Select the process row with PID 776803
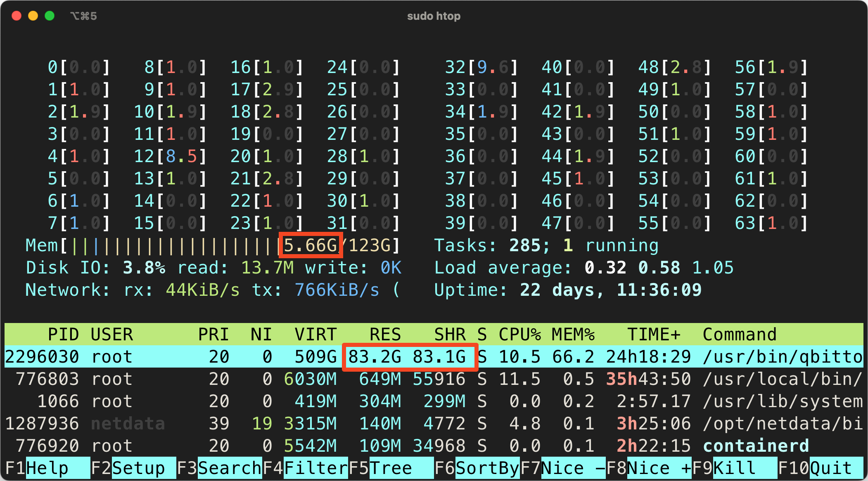Screen dimensions: 868x481 (x=434, y=379)
